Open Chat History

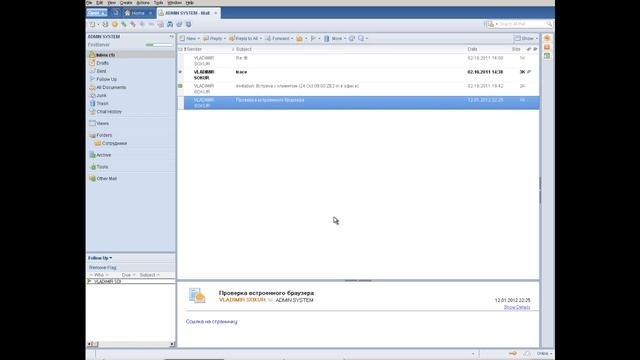pos(109,112)
